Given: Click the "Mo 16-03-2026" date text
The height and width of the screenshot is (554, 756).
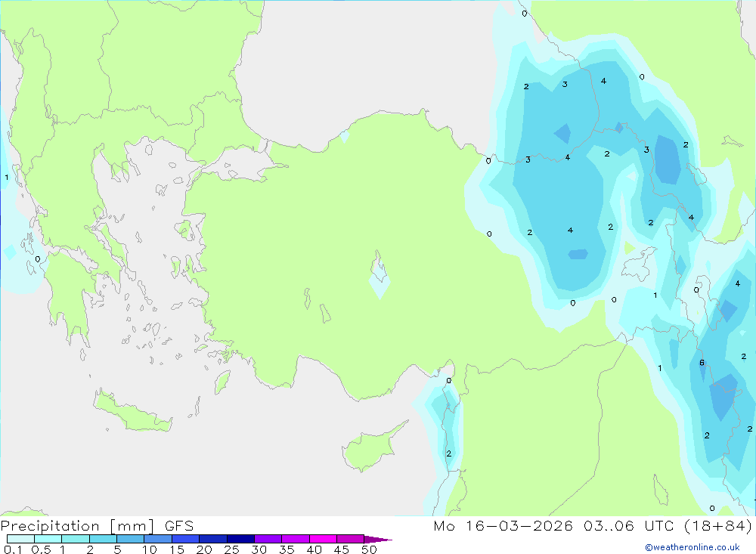Looking at the screenshot, I should tap(503, 526).
